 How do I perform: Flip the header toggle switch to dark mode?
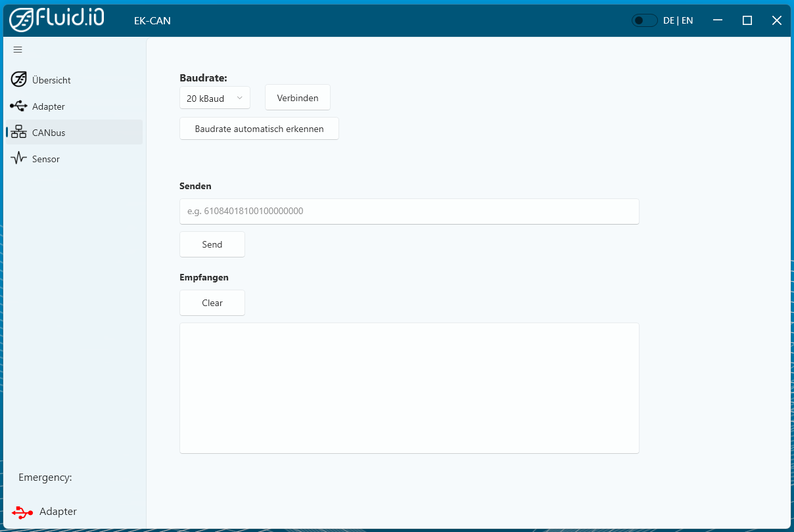(x=644, y=20)
